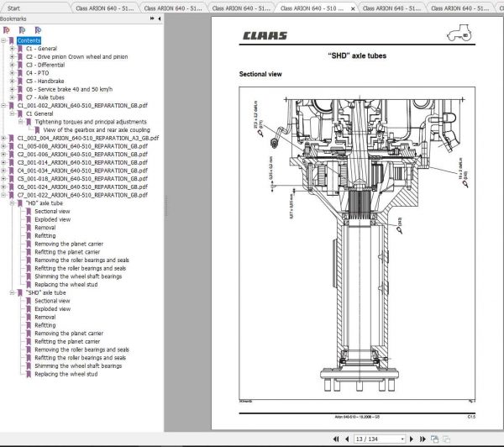
Task: Go to the previous page
Action: (x=347, y=439)
